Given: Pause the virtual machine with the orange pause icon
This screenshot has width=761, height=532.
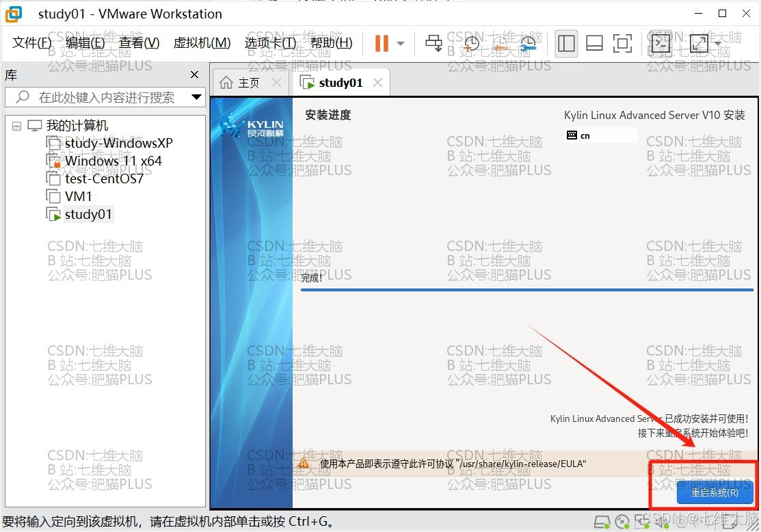Looking at the screenshot, I should 382,43.
